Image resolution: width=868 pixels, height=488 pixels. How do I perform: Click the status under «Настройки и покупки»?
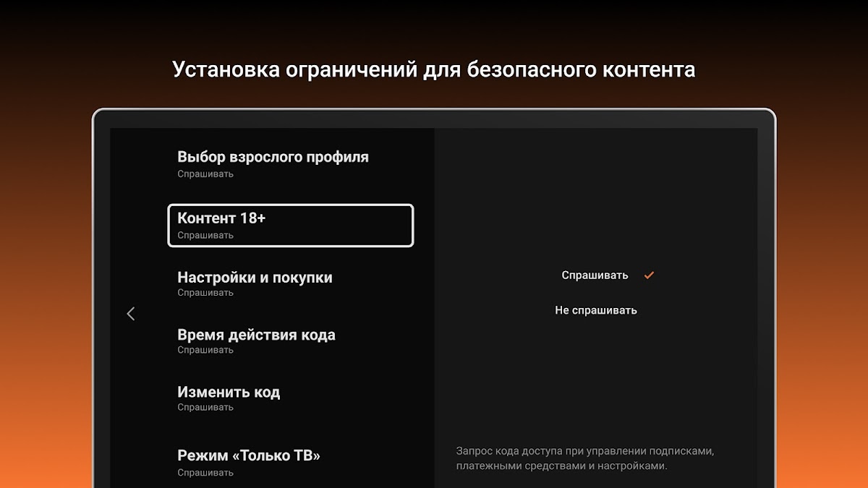205,293
